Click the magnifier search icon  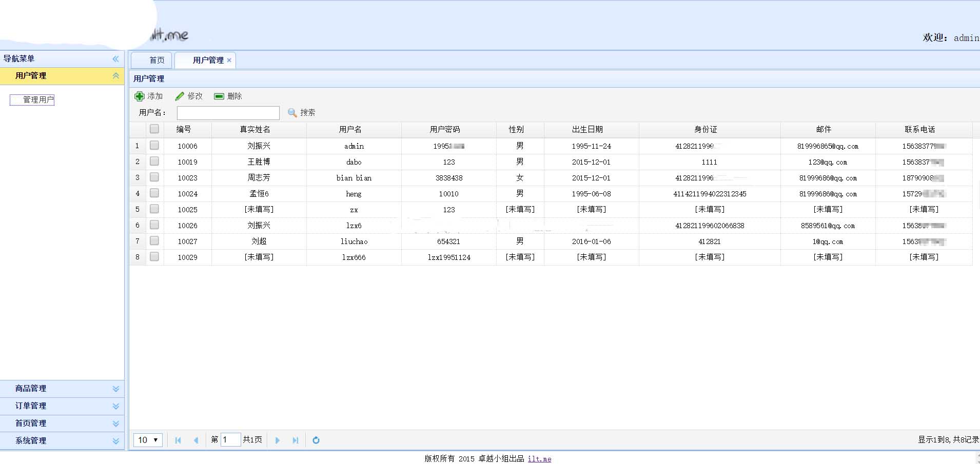pyautogui.click(x=292, y=113)
